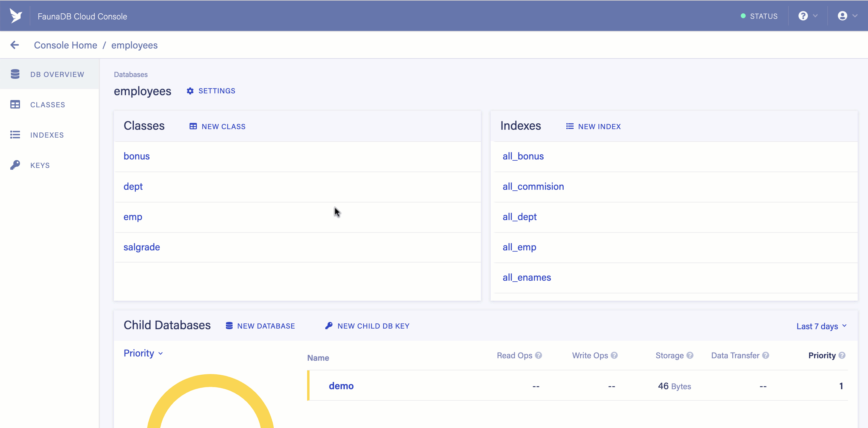Open Indexes in sidebar
The width and height of the screenshot is (868, 428).
[50, 135]
